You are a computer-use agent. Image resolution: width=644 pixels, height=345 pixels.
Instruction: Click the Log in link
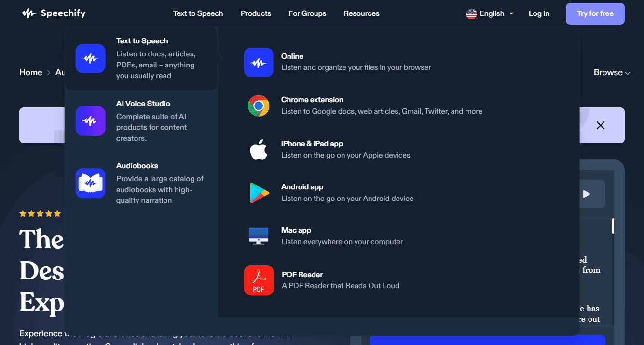click(x=539, y=13)
